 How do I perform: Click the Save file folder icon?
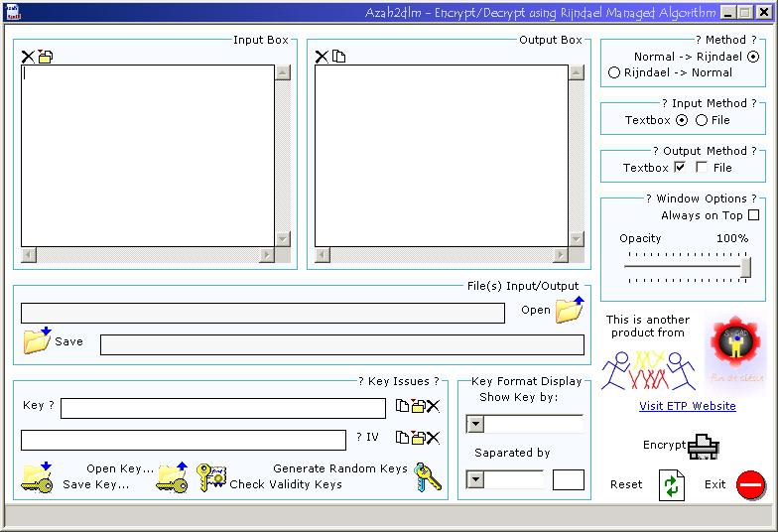(38, 340)
